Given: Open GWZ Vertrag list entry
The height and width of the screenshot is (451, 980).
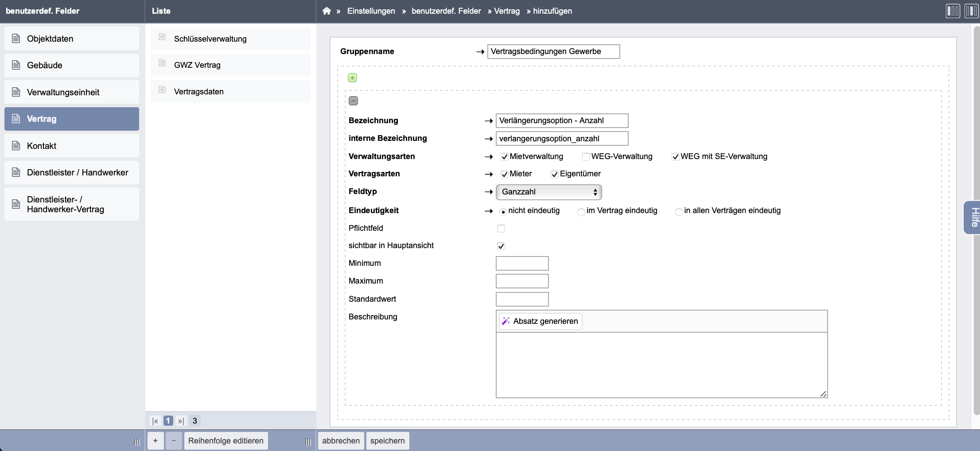Looking at the screenshot, I should pos(231,65).
